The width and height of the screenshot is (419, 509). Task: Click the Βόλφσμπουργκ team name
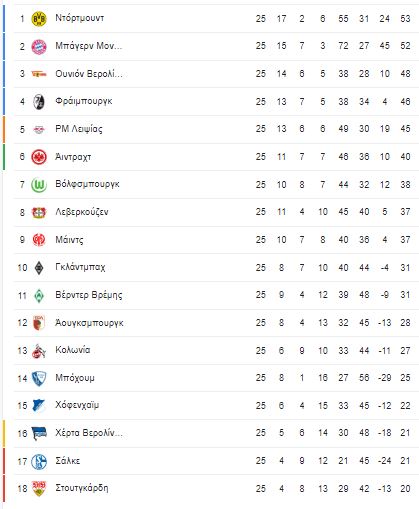coord(87,184)
